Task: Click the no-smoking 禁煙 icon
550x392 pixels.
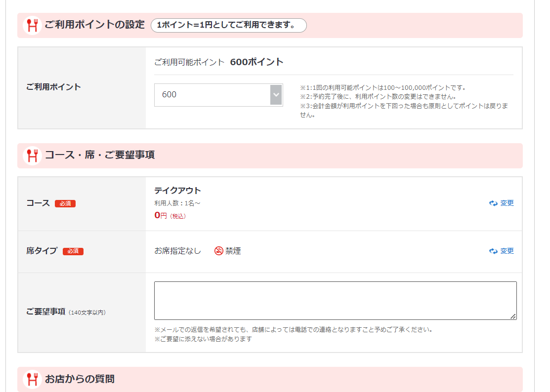Action: (x=219, y=251)
